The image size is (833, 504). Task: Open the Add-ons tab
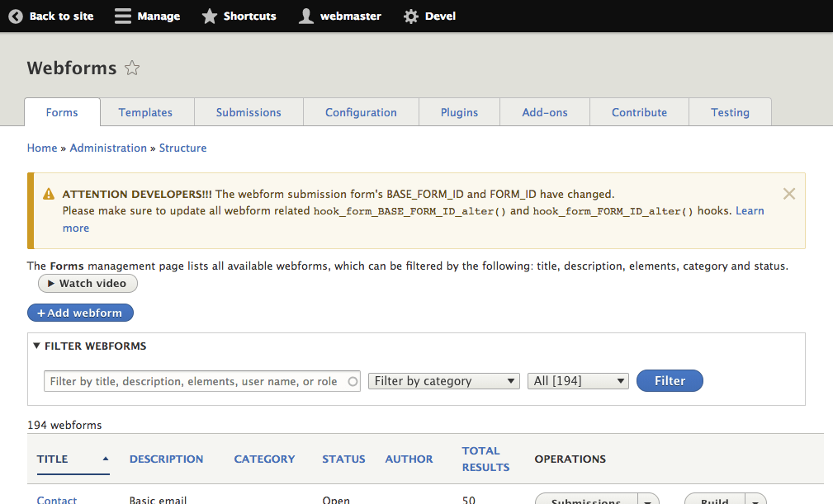point(544,112)
